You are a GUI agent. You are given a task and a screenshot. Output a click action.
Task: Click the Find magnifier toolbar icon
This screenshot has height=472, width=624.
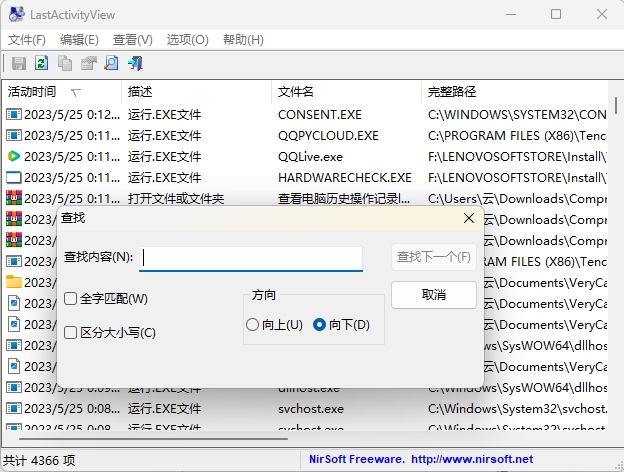(111, 63)
